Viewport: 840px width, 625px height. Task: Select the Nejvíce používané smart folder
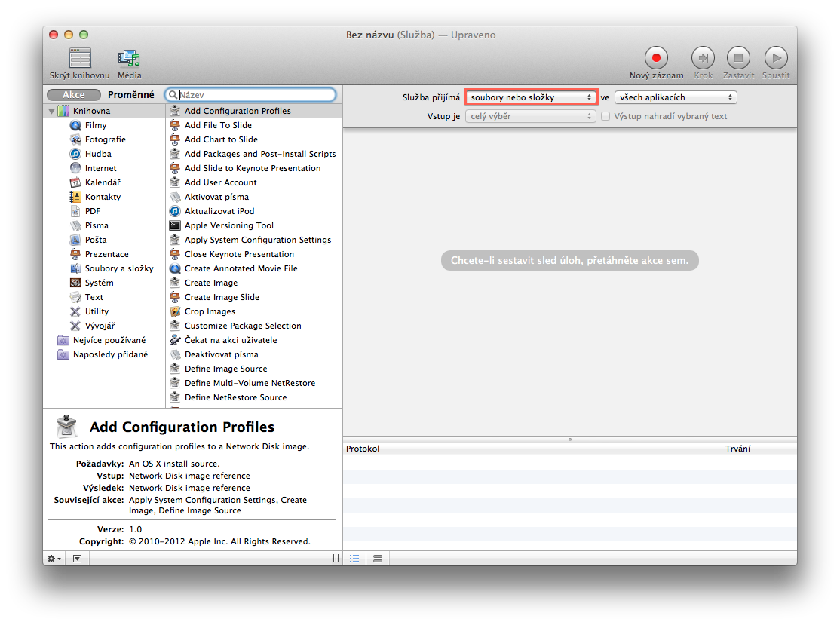109,340
